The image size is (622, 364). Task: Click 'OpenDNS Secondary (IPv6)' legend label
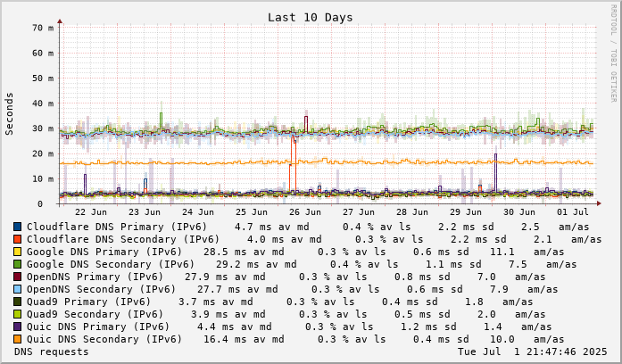tap(101, 289)
